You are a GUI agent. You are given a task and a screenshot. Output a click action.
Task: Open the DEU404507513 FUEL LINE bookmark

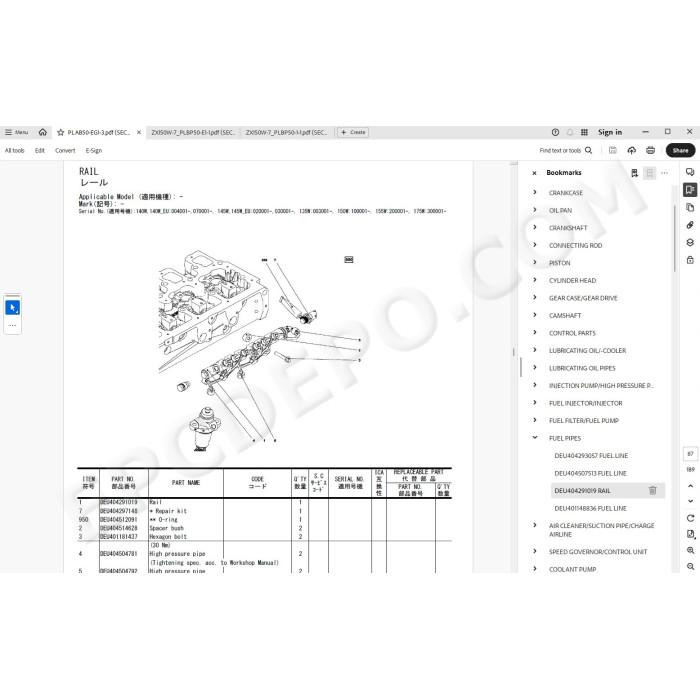(x=591, y=473)
